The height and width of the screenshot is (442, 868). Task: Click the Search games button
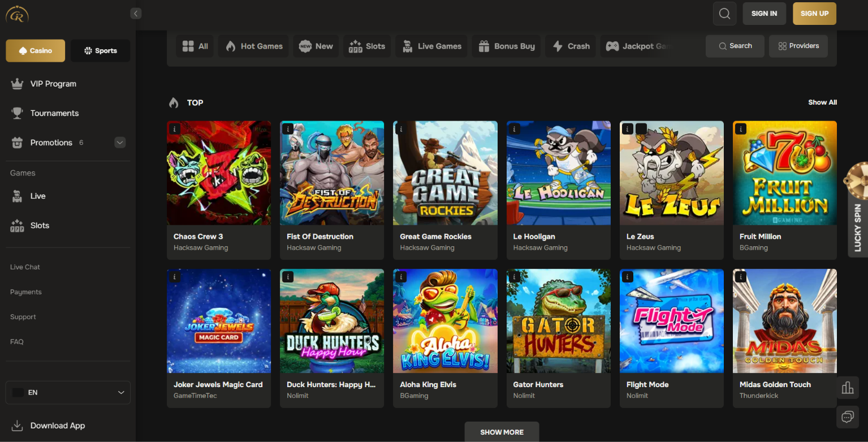coord(735,46)
